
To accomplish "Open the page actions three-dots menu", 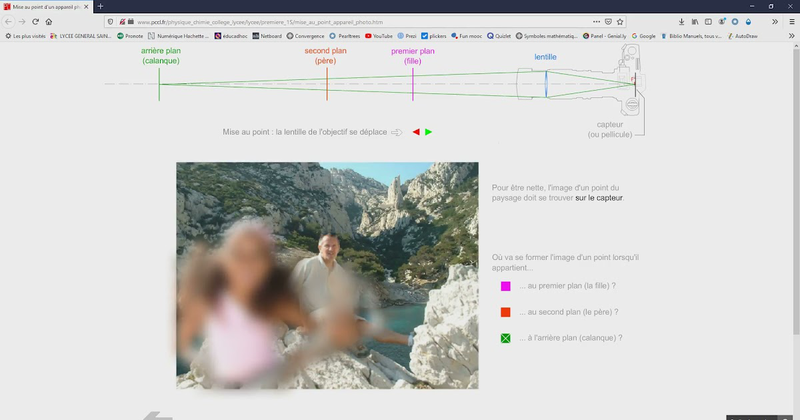I will (596, 22).
